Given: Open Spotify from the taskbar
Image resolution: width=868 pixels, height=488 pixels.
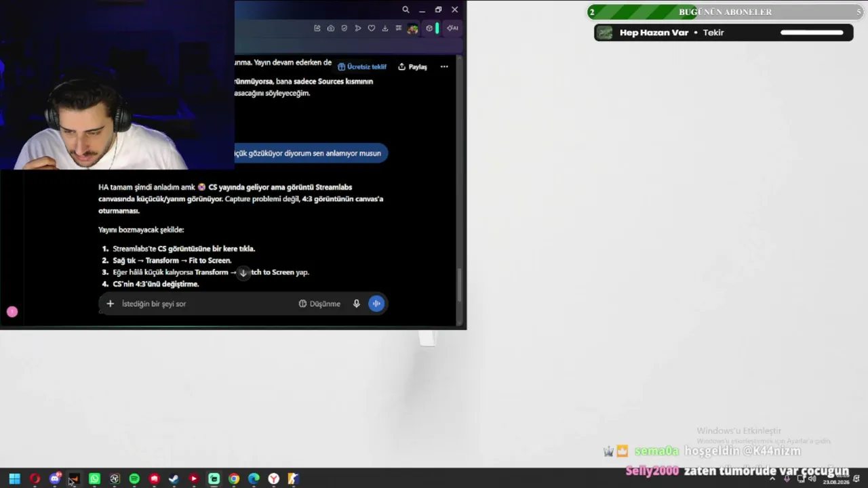Looking at the screenshot, I should [x=134, y=479].
